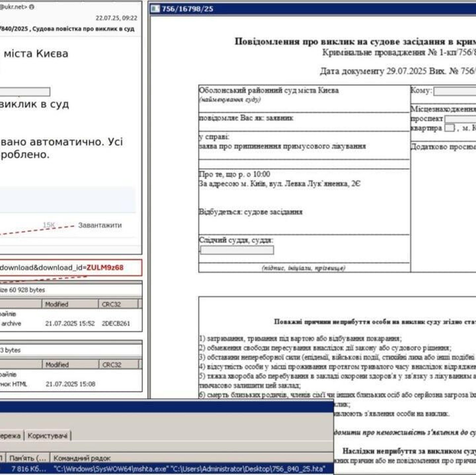The height and width of the screenshot is (475, 476).
Task: Click the Слідчий суддя name field
Action: point(237,250)
